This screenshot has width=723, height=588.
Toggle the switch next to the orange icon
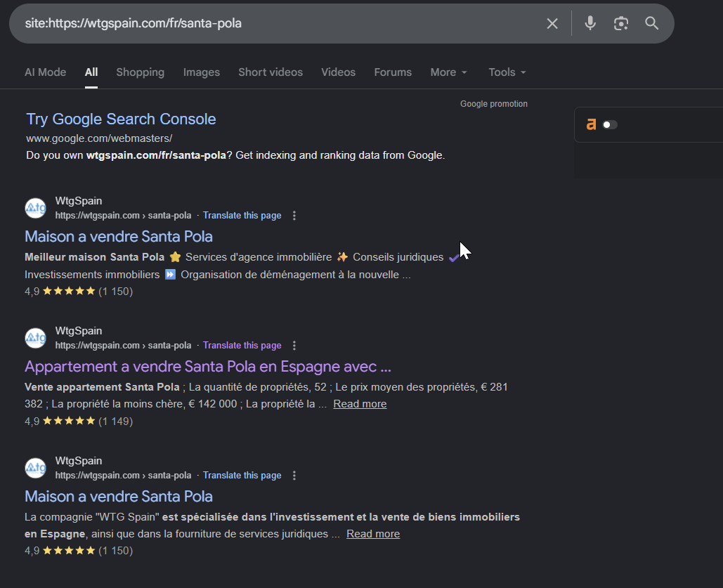tap(610, 124)
